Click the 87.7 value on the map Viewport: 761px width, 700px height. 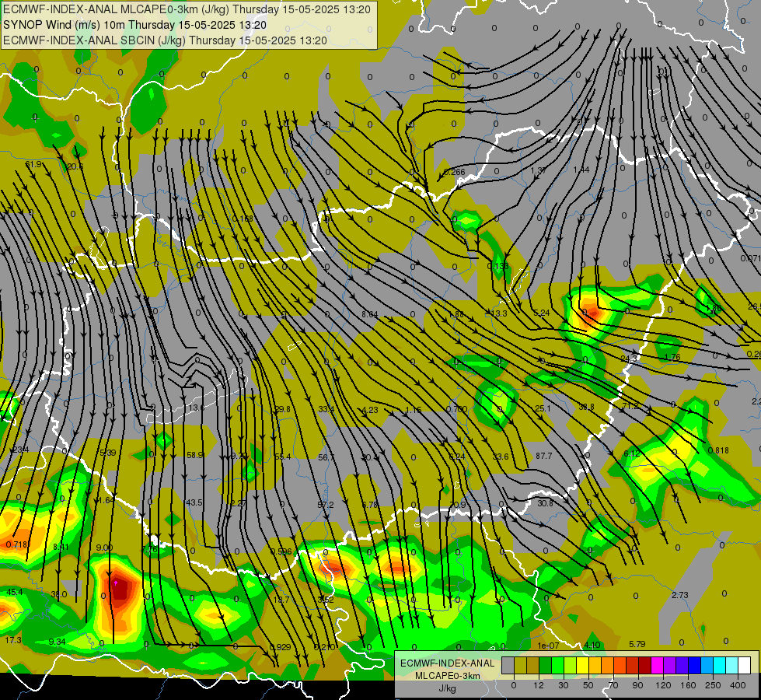tap(544, 456)
